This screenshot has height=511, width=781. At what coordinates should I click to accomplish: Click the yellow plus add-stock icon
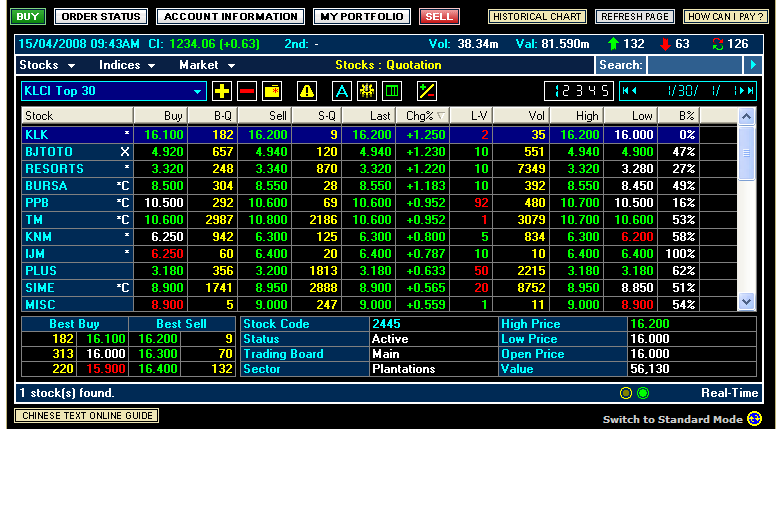[222, 91]
